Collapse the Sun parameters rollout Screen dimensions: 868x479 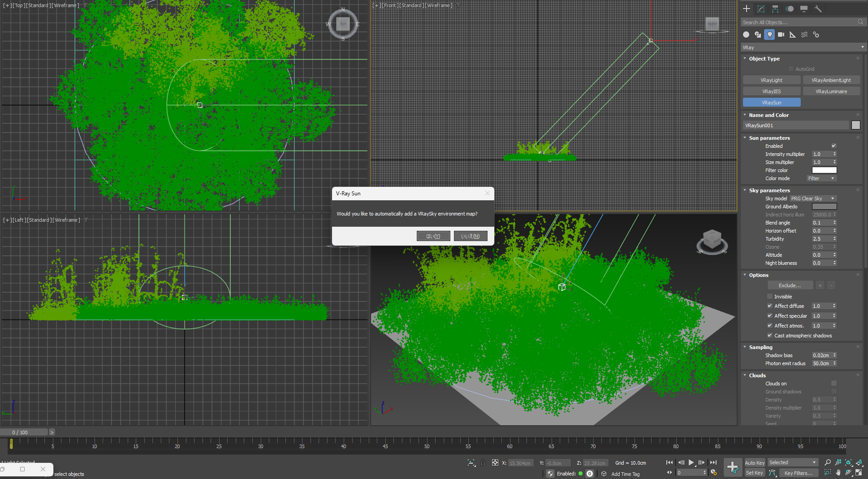pyautogui.click(x=769, y=138)
